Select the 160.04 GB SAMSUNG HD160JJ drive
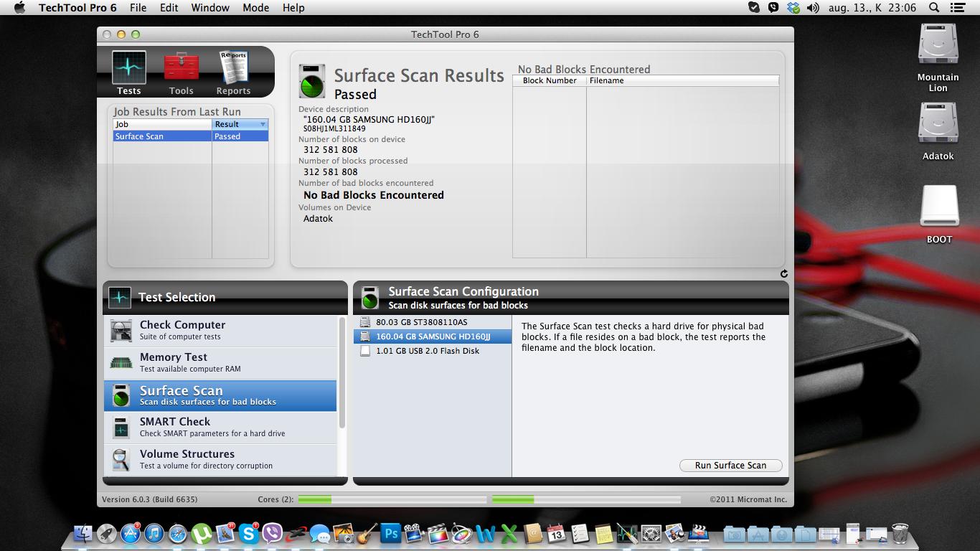This screenshot has width=980, height=551. pyautogui.click(x=433, y=336)
